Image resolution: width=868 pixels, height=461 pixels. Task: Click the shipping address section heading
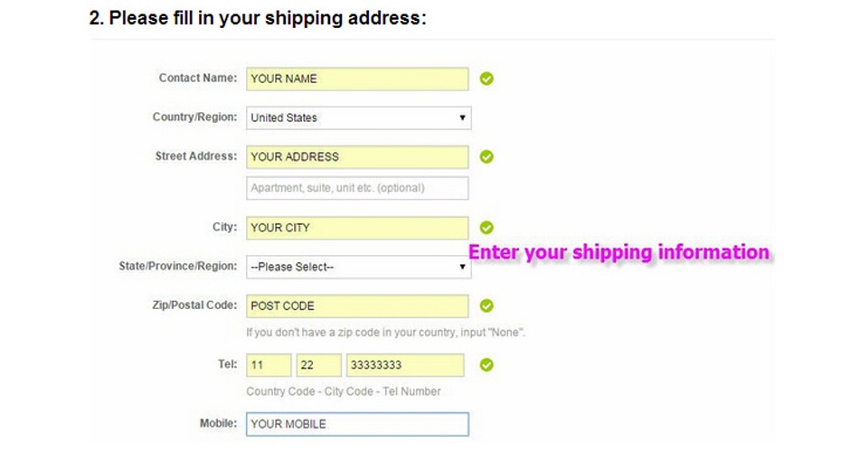[258, 18]
